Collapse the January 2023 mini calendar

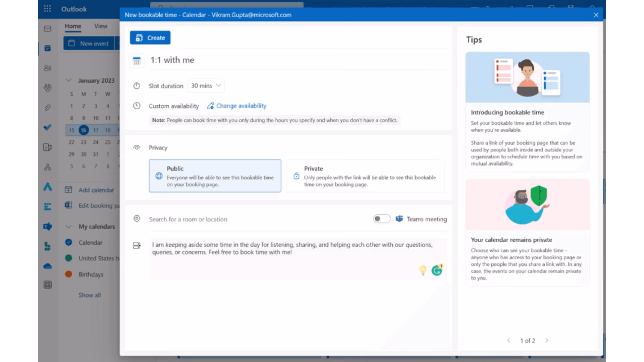(x=69, y=80)
